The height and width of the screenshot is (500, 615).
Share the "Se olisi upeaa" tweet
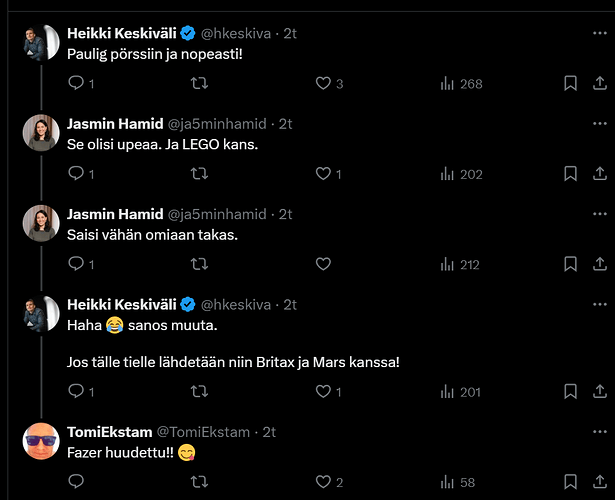(x=600, y=173)
